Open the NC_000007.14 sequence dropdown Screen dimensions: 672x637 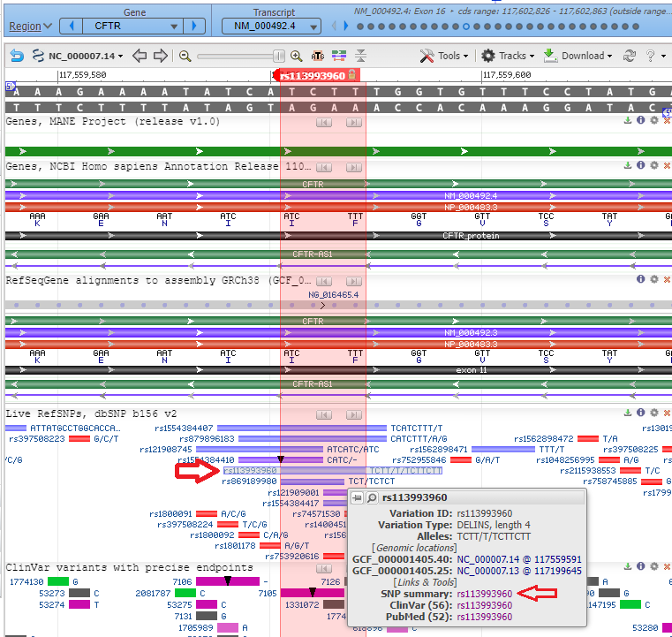point(86,57)
